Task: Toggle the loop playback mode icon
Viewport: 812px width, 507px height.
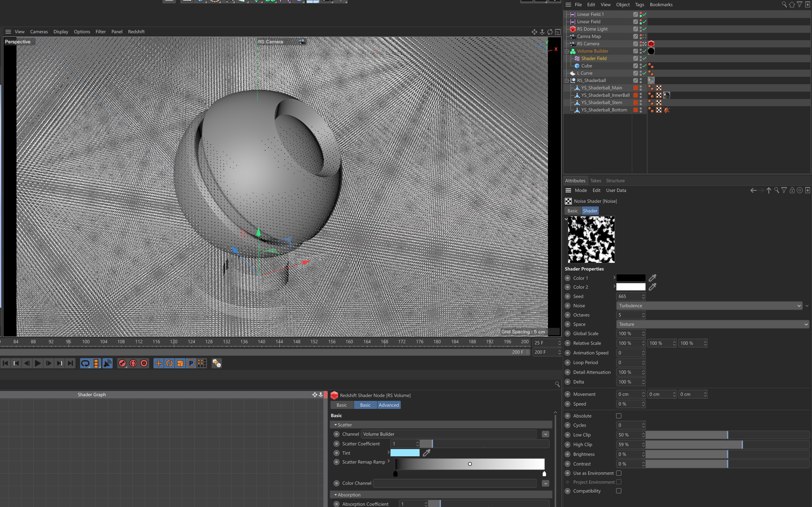Action: (x=85, y=363)
